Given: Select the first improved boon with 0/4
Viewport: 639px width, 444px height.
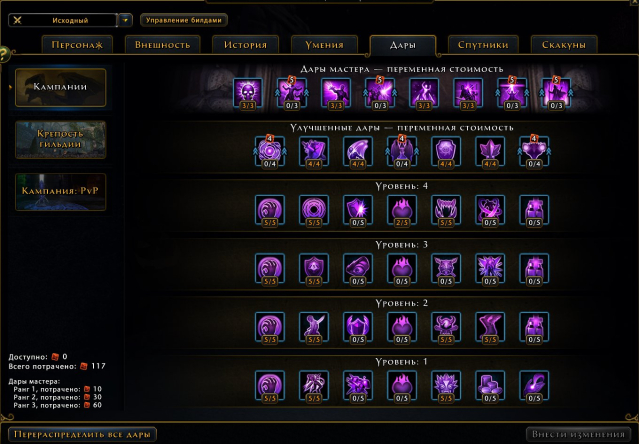Looking at the screenshot, I should click(x=269, y=152).
